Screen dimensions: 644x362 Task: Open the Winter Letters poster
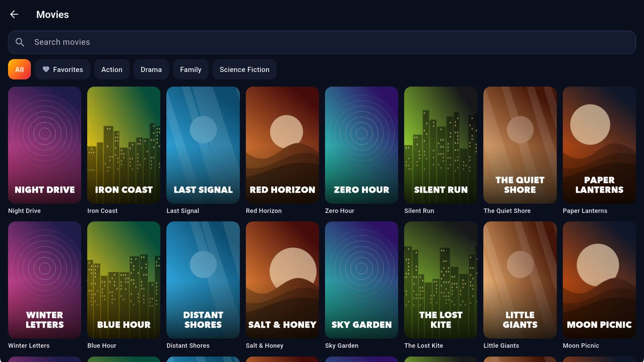coord(45,280)
